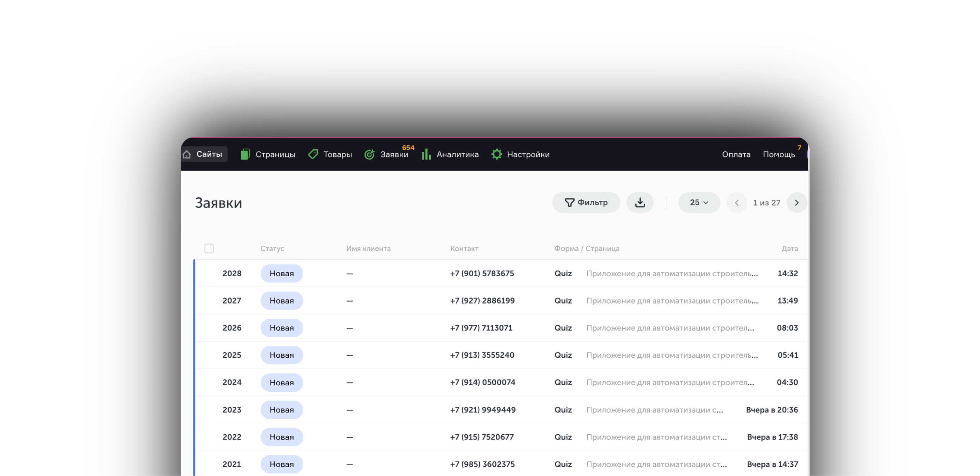This screenshot has width=980, height=476.
Task: Click the Аналитика bar chart icon
Action: click(x=426, y=154)
